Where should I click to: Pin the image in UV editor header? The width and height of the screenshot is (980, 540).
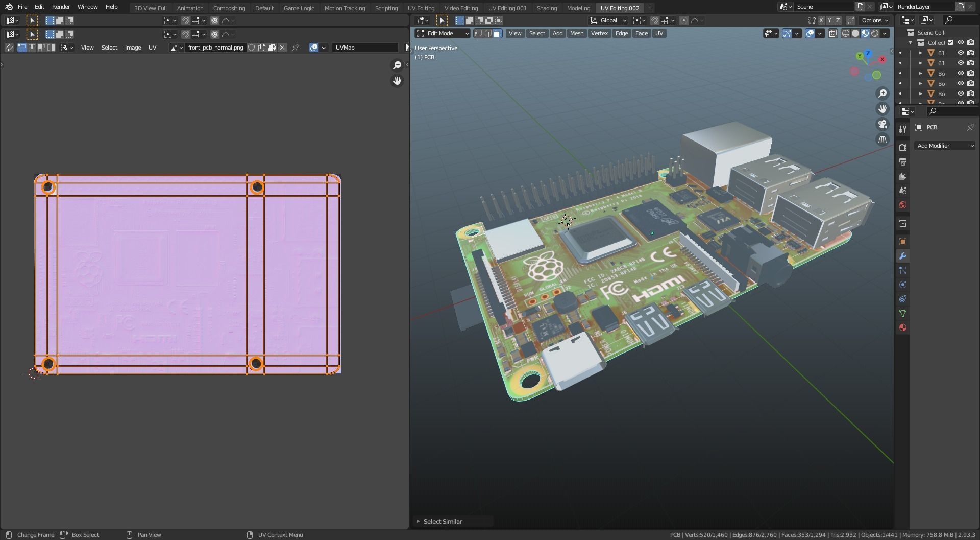coord(296,48)
